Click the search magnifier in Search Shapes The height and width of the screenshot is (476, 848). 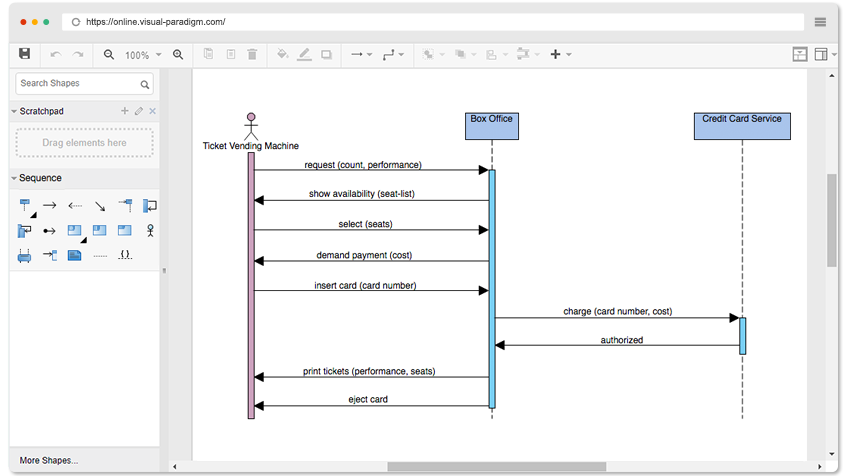pos(144,84)
